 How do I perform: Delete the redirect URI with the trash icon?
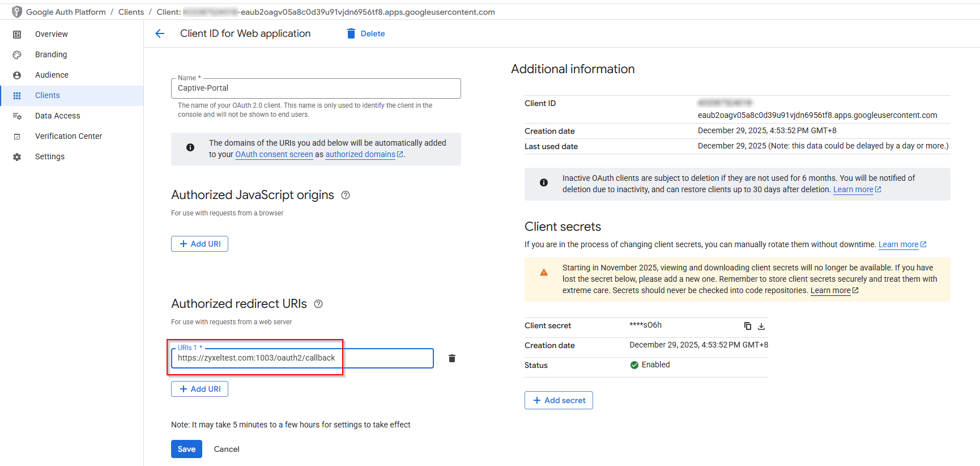(x=452, y=358)
